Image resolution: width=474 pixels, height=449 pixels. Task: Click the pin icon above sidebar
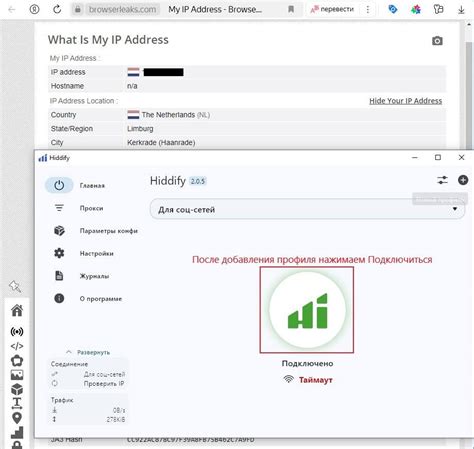15,286
